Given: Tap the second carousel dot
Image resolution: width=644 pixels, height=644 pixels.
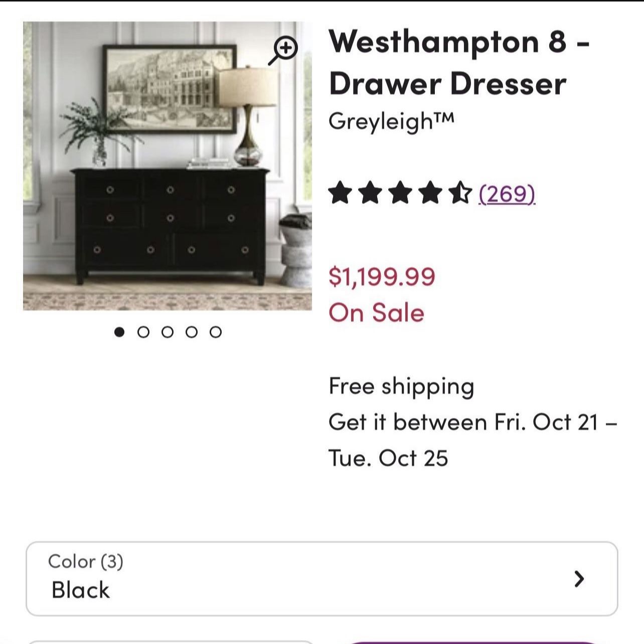Looking at the screenshot, I should pos(144,331).
